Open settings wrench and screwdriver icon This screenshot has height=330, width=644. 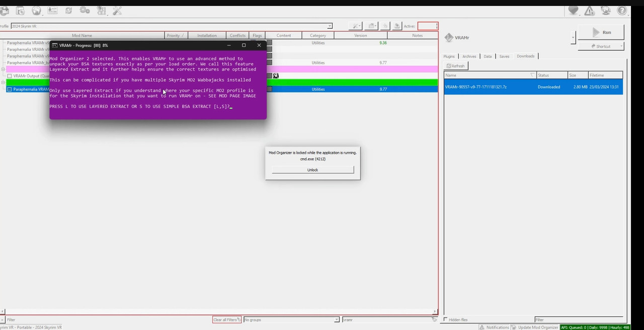pos(117,11)
